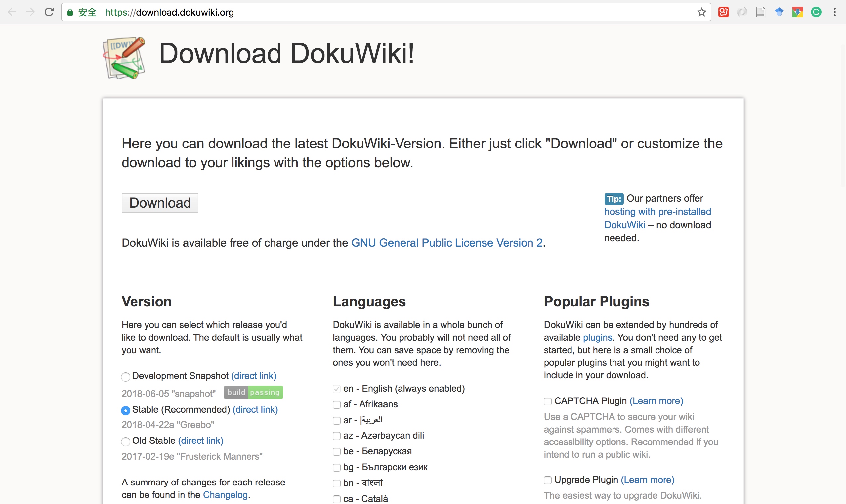Viewport: 846px width, 504px height.
Task: Click the Download DokuWiki! page heading
Action: (x=287, y=53)
